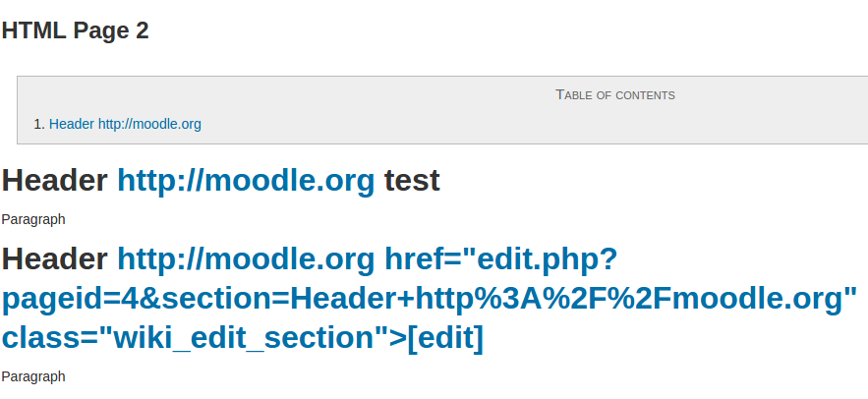The height and width of the screenshot is (399, 868).
Task: Click 'Header' word in the first heading
Action: pyautogui.click(x=54, y=181)
